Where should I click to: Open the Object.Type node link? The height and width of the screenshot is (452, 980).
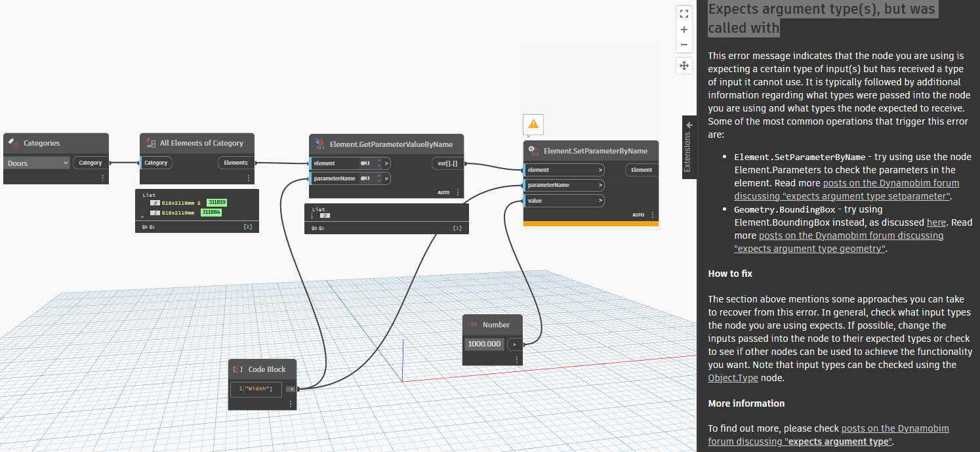[733, 378]
